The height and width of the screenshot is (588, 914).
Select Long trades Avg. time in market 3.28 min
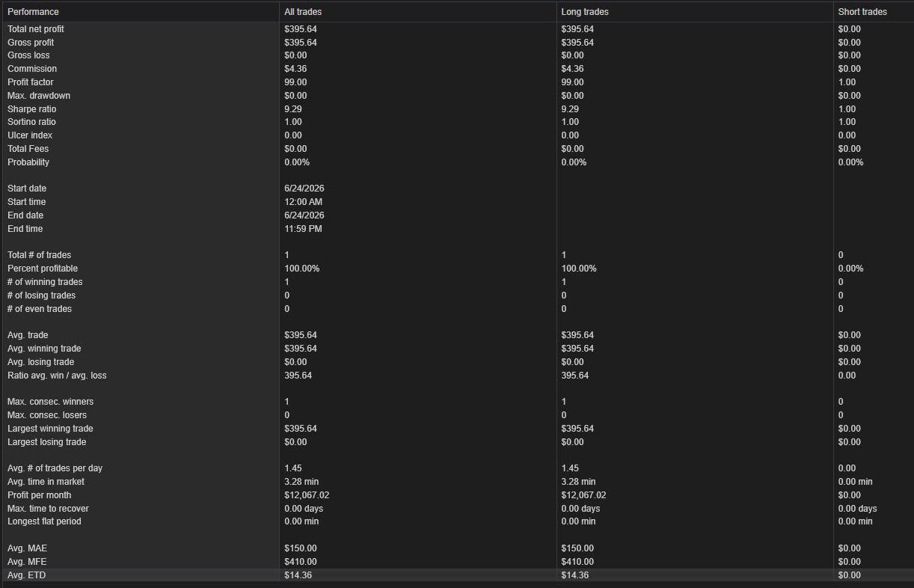(x=578, y=482)
